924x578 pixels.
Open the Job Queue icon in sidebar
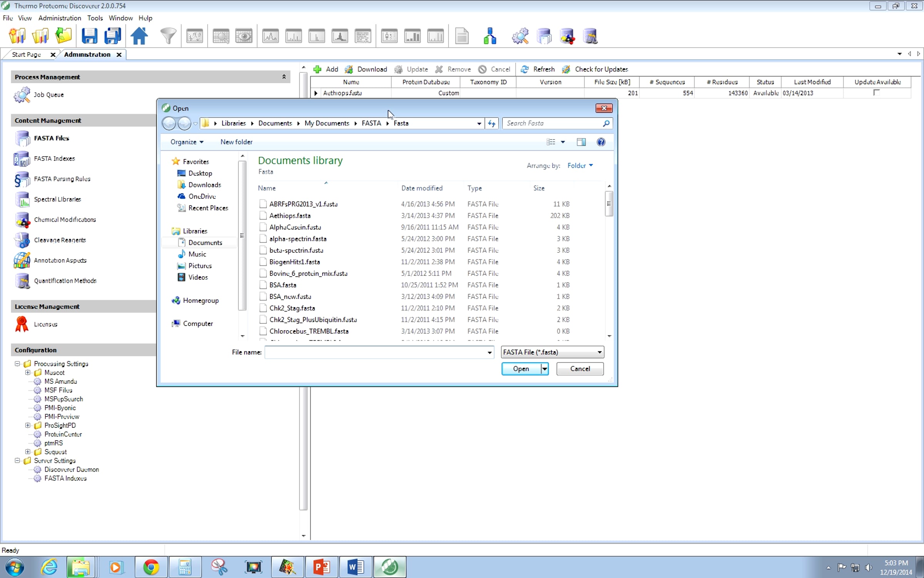point(22,95)
